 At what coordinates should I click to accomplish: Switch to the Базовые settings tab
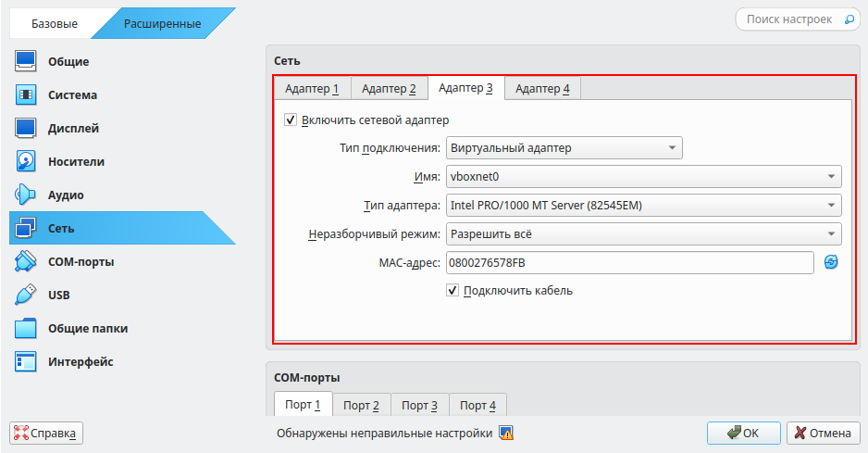[56, 23]
